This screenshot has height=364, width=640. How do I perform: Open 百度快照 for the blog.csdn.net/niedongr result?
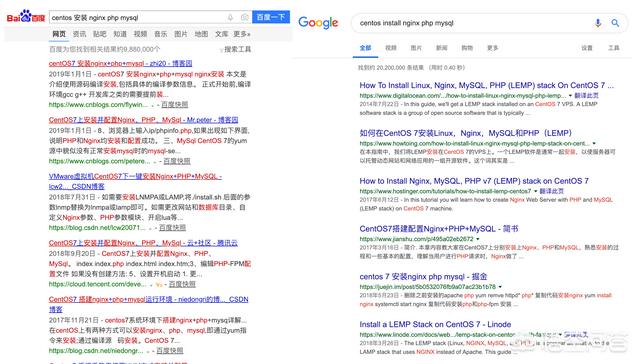[x=170, y=351]
